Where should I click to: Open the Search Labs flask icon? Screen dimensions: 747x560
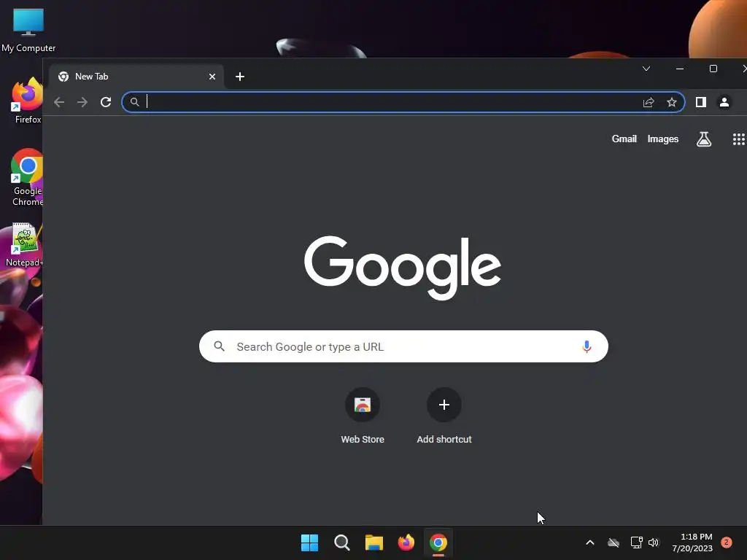click(704, 139)
